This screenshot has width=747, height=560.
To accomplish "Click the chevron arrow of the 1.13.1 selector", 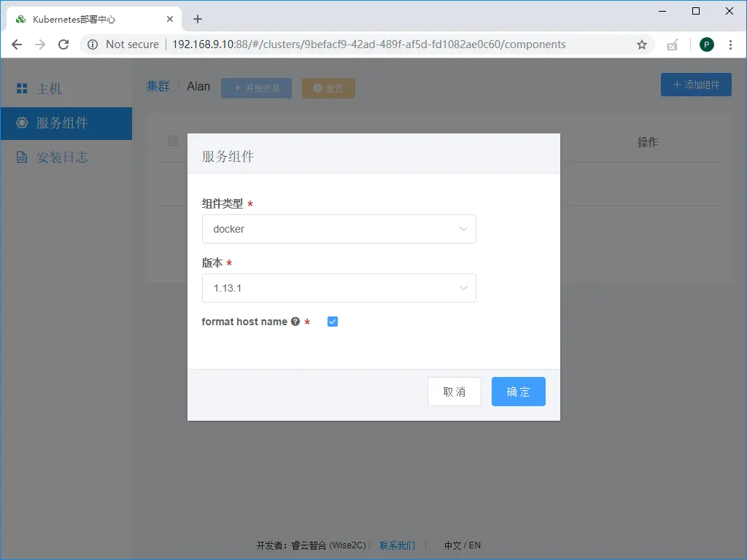I will 463,288.
